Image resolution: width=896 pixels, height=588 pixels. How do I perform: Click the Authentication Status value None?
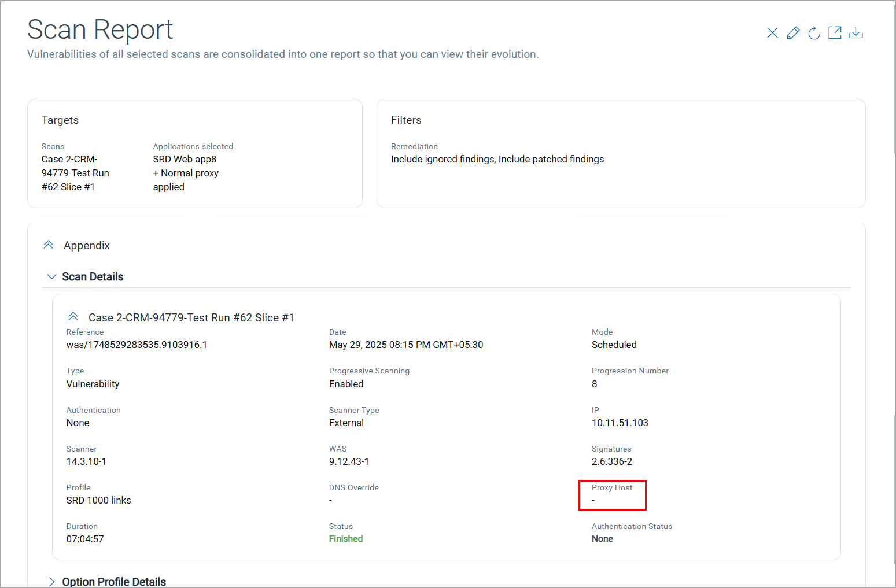pos(602,539)
